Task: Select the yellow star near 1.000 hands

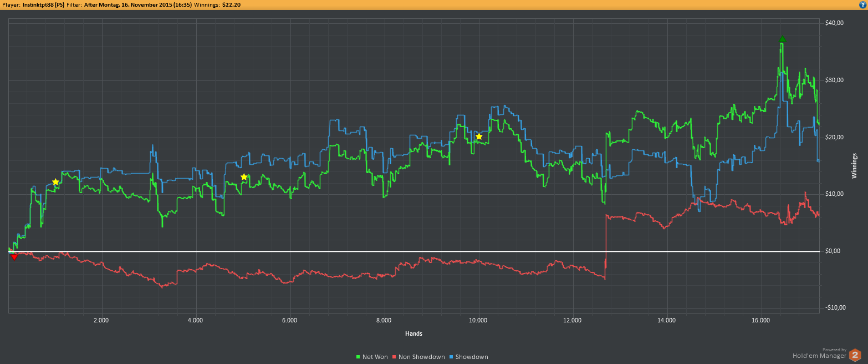Action: [55, 182]
